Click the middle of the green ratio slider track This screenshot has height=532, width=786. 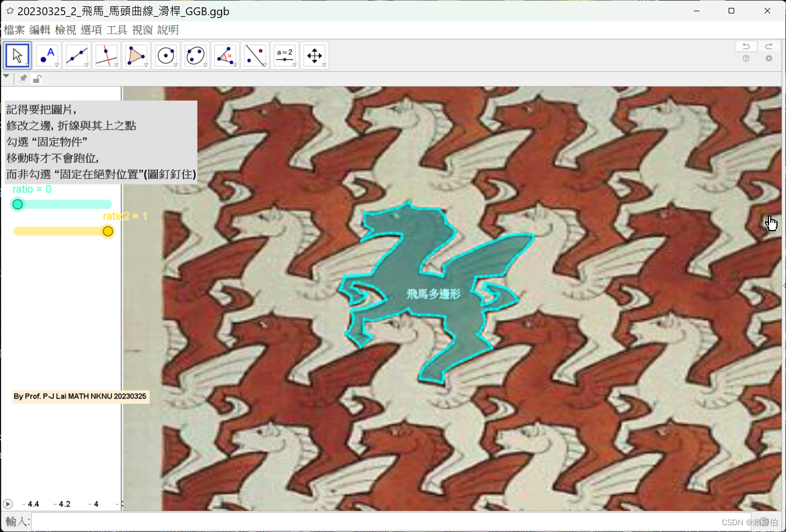63,204
